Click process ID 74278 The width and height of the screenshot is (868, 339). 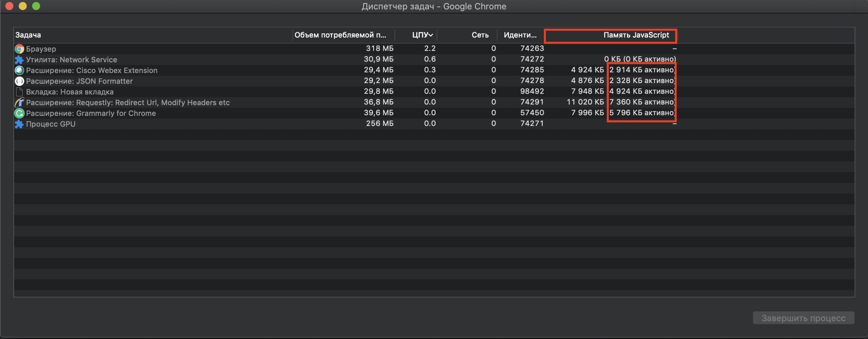point(532,81)
